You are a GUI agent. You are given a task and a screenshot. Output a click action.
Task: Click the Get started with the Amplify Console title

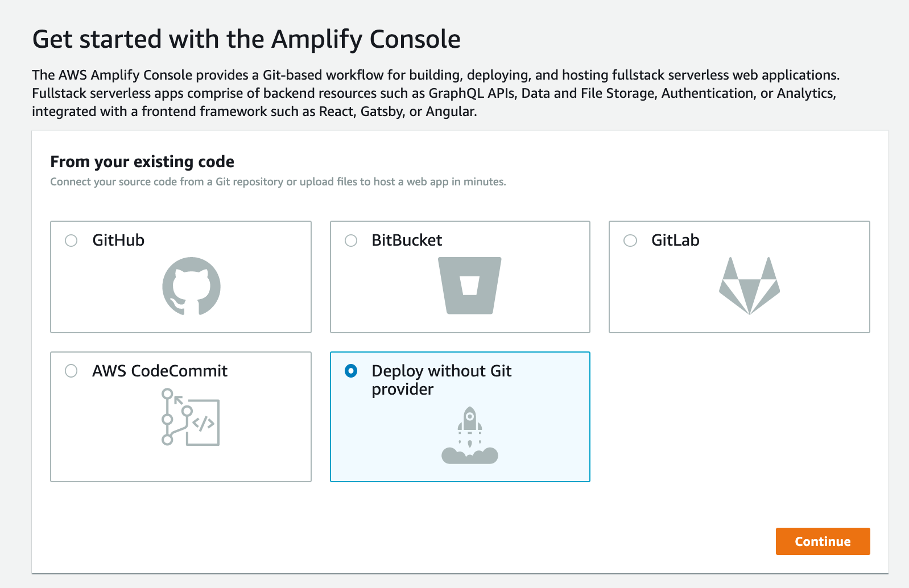click(x=246, y=39)
